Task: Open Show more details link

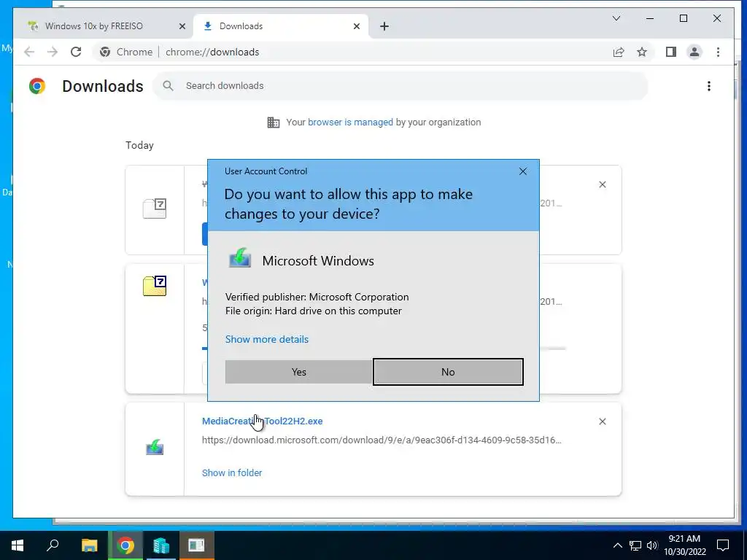Action: tap(267, 339)
